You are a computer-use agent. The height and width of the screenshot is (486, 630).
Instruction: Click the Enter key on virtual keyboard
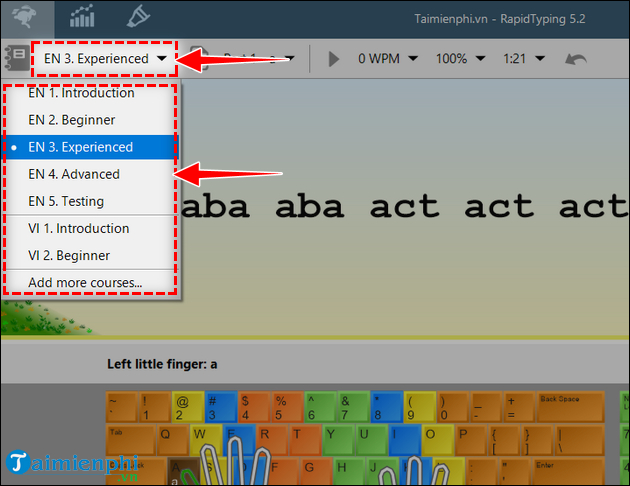coord(569,472)
